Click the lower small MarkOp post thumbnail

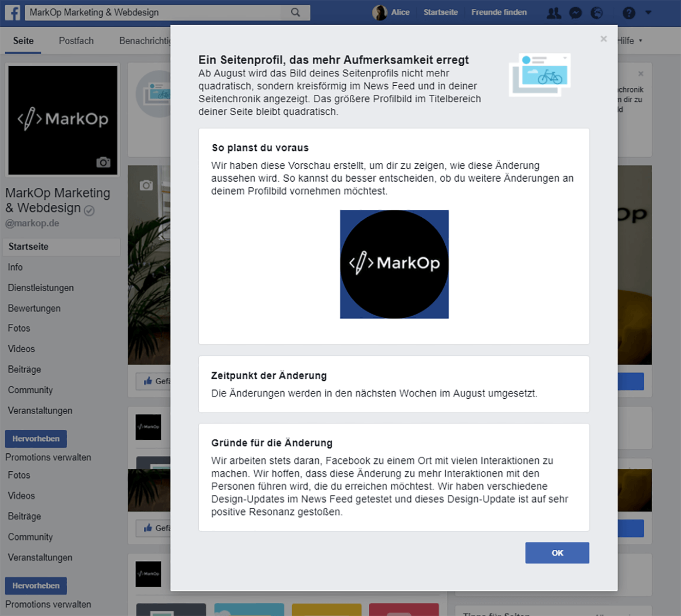148,574
